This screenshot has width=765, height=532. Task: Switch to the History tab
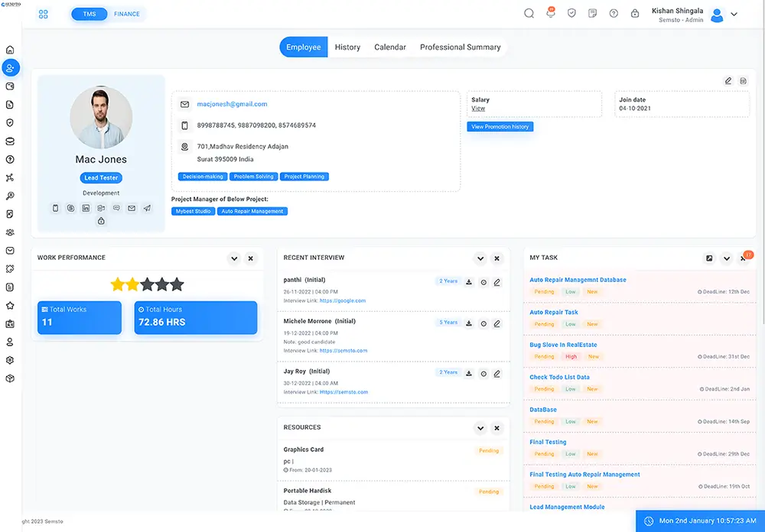347,47
